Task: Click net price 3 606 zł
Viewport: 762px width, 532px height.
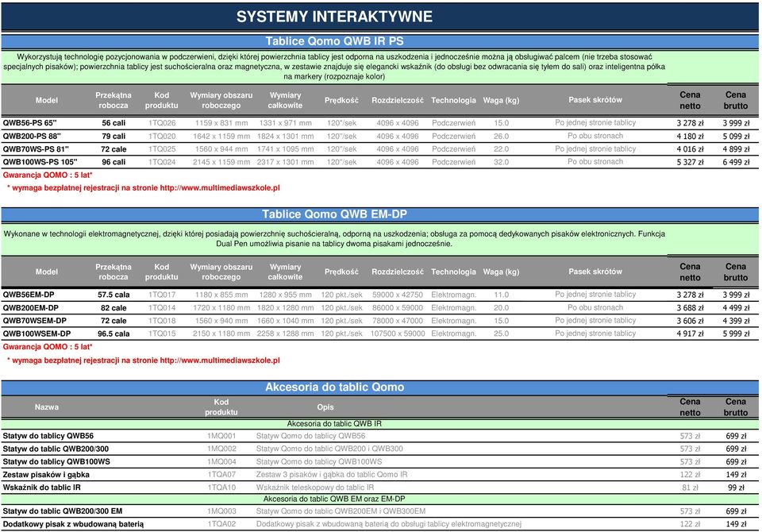Action: pos(690,321)
